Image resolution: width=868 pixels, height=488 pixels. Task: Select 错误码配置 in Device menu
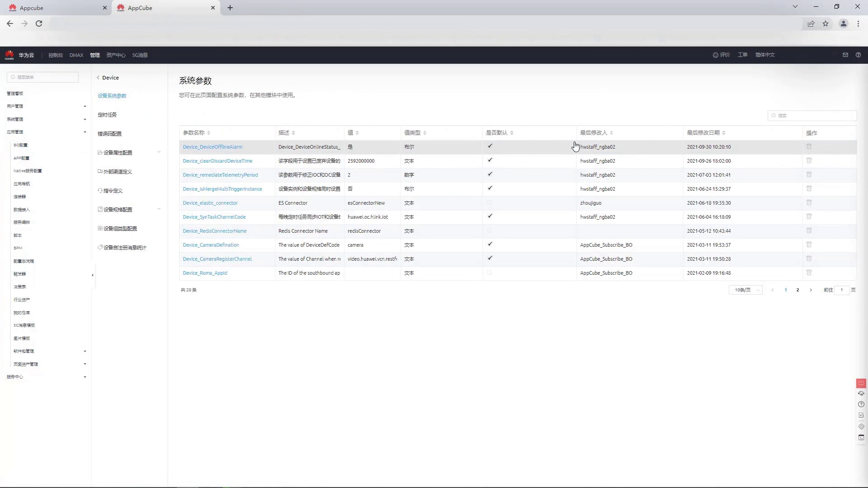pos(109,134)
